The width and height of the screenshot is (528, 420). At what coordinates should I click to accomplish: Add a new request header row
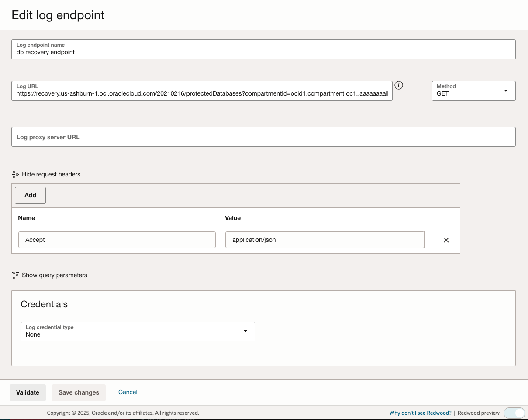click(x=30, y=195)
